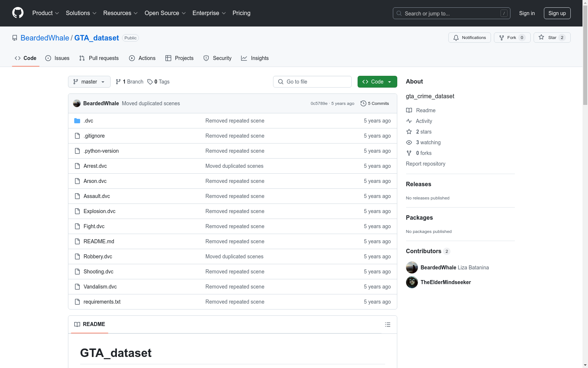Image resolution: width=588 pixels, height=368 pixels.
Task: Click the search magnifier icon in header
Action: click(x=399, y=13)
